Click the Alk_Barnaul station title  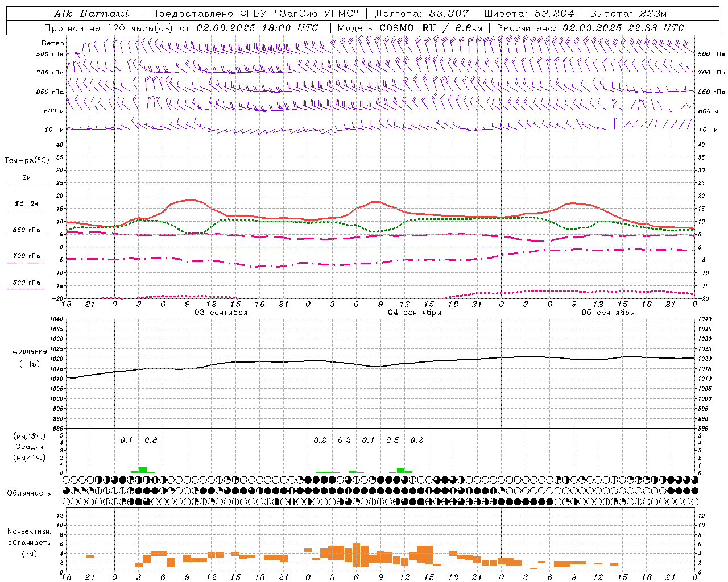92,14
